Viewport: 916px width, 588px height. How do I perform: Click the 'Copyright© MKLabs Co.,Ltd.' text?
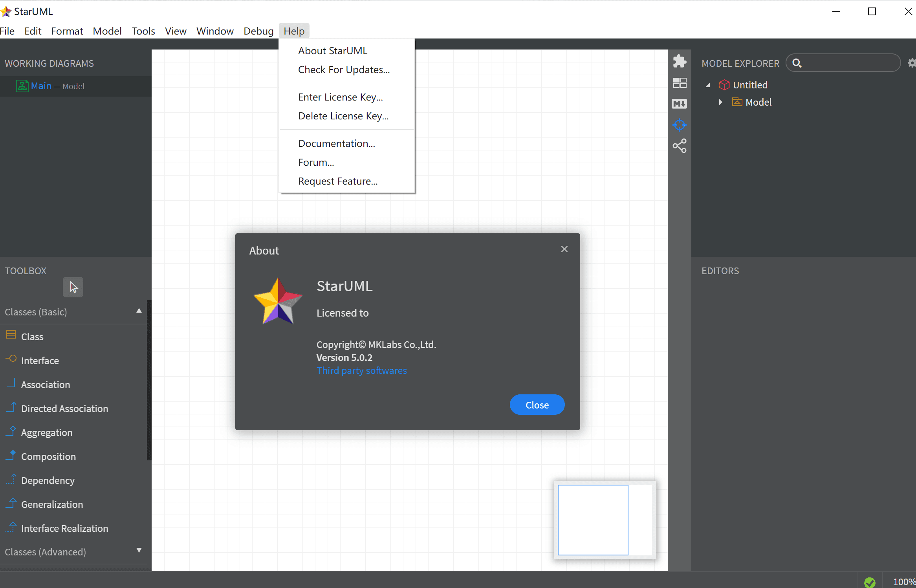(376, 344)
